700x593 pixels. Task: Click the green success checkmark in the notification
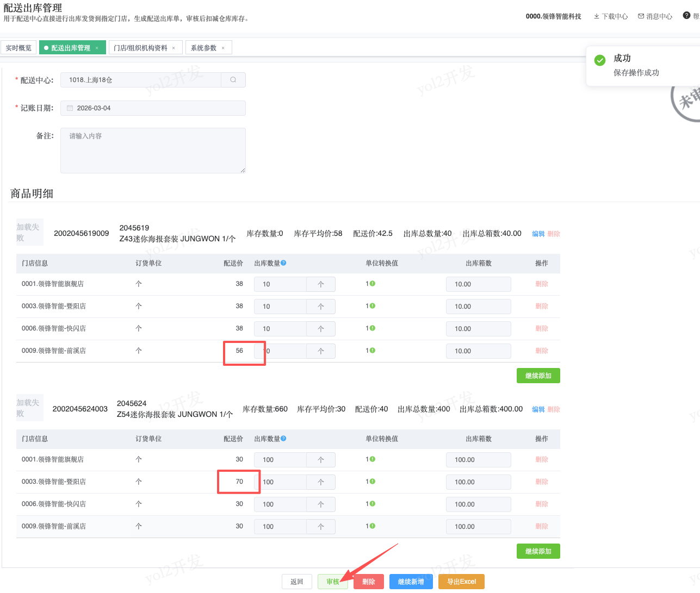click(600, 60)
